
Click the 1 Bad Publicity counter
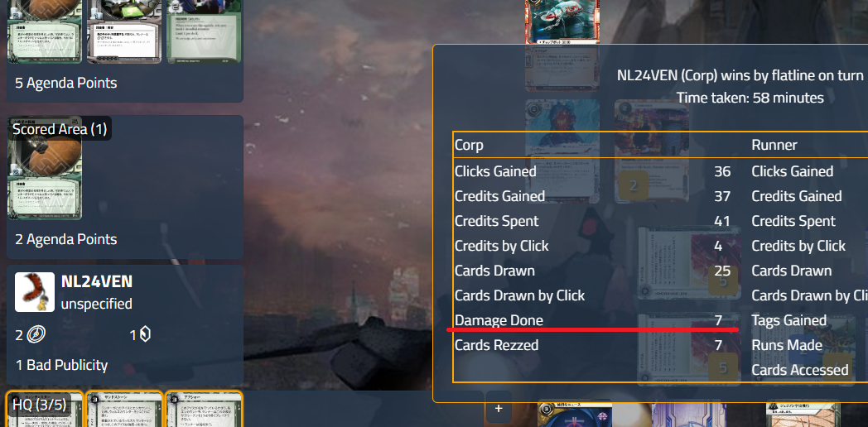(61, 365)
